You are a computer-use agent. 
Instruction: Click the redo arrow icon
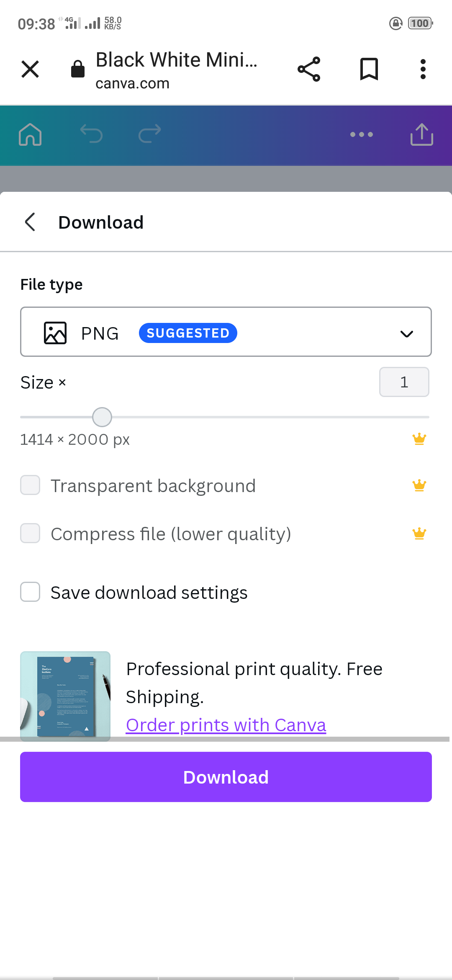click(x=149, y=134)
